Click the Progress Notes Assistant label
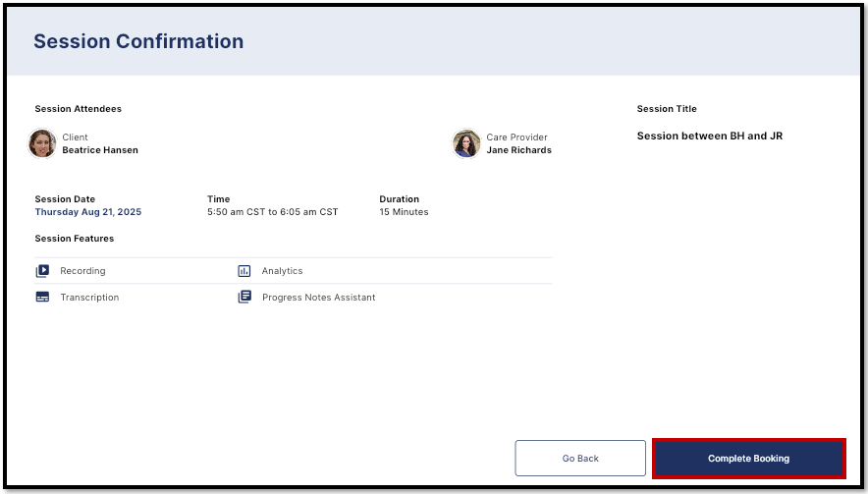Image resolution: width=868 pixels, height=494 pixels. pyautogui.click(x=319, y=298)
